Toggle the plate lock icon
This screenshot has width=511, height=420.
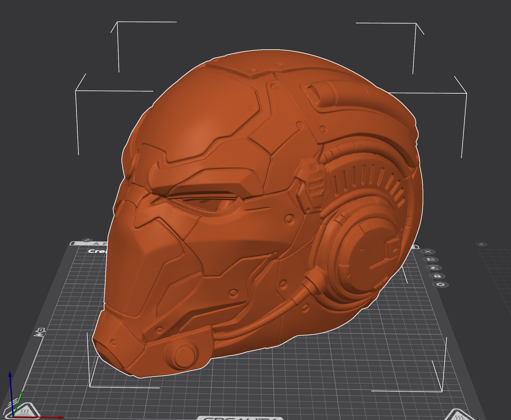[437, 276]
